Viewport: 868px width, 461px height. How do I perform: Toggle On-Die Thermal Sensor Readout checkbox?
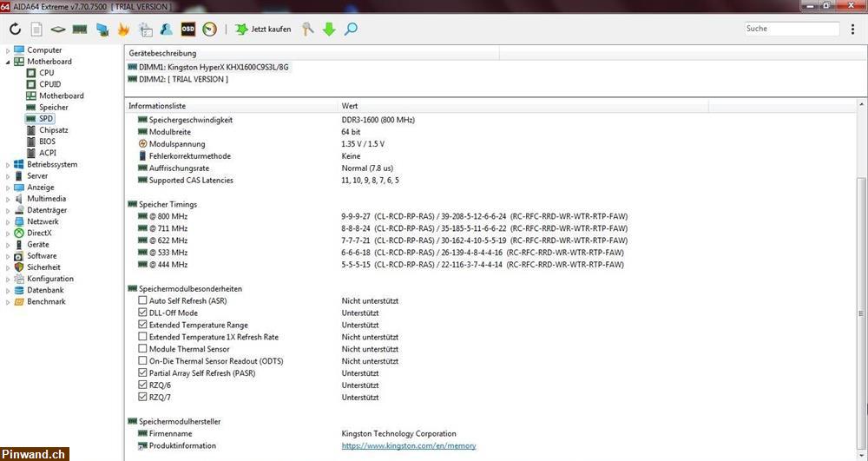[x=143, y=361]
